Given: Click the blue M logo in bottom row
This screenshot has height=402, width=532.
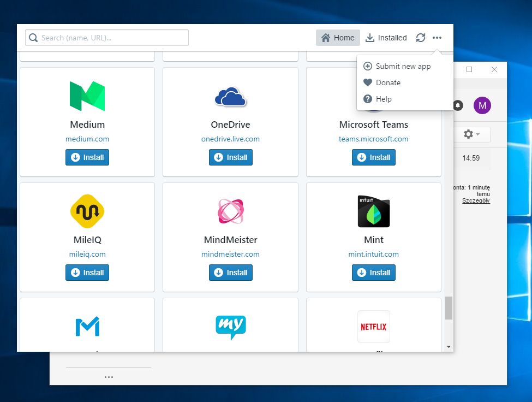Looking at the screenshot, I should (87, 326).
